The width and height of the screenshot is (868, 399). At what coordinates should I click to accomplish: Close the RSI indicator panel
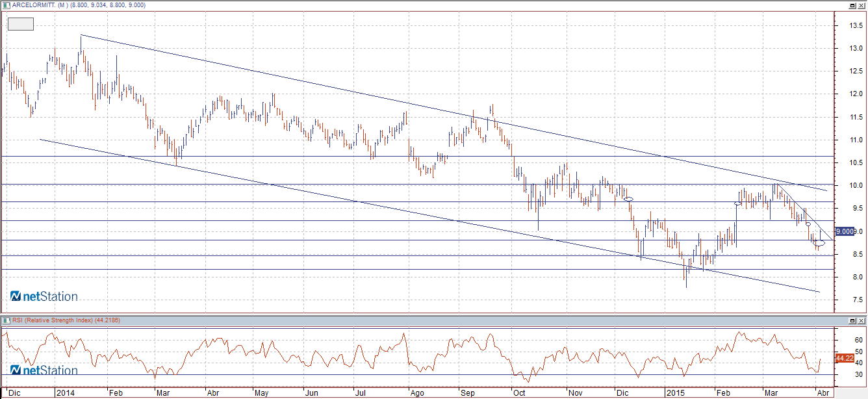[x=861, y=321]
